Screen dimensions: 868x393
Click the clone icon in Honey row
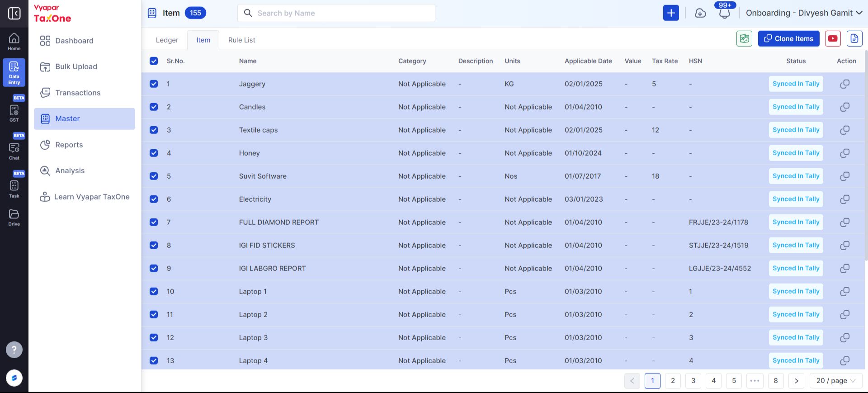tap(844, 153)
